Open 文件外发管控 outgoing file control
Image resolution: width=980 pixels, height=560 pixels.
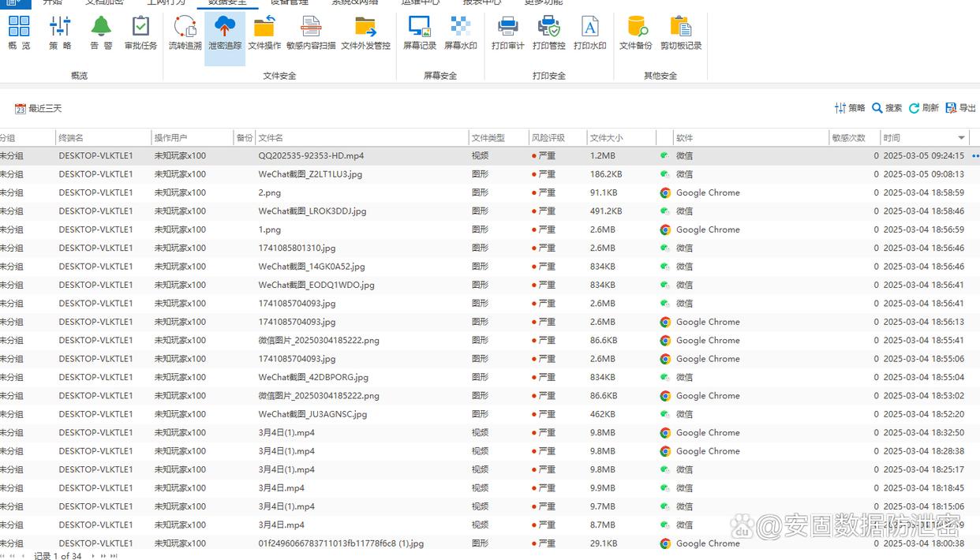pyautogui.click(x=365, y=33)
